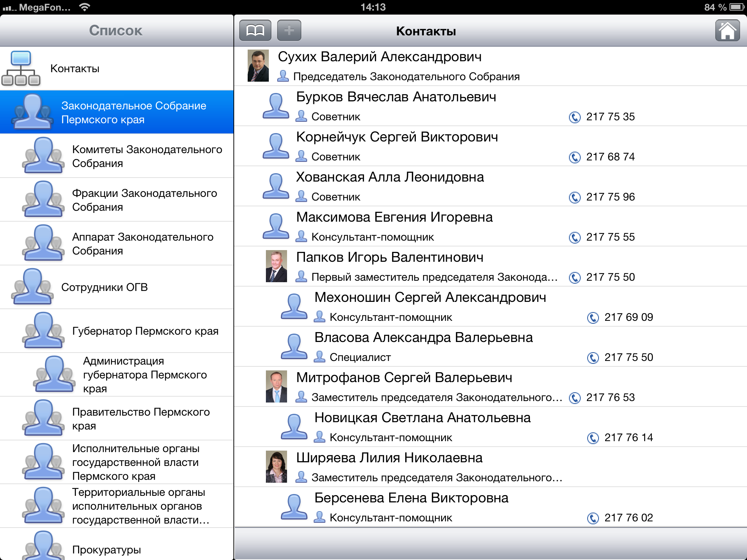
Task: Click org-chart icon beside Контакты
Action: 21,69
